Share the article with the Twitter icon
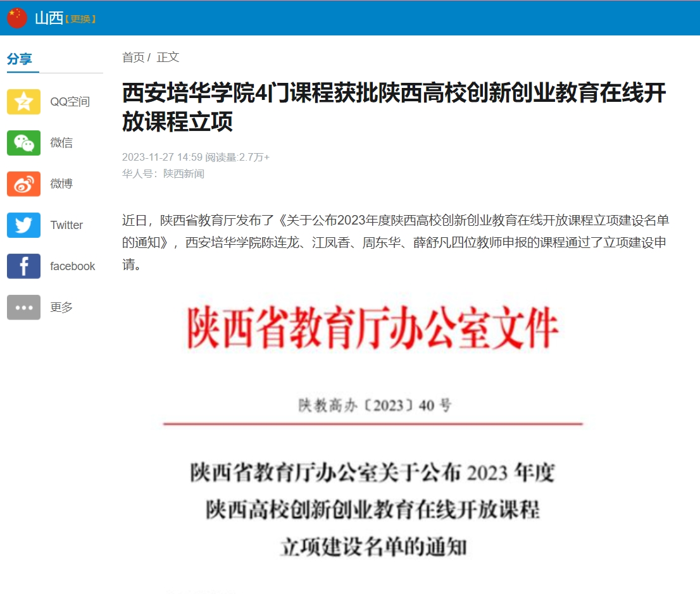Viewport: 700px width, 594px height. [23, 225]
